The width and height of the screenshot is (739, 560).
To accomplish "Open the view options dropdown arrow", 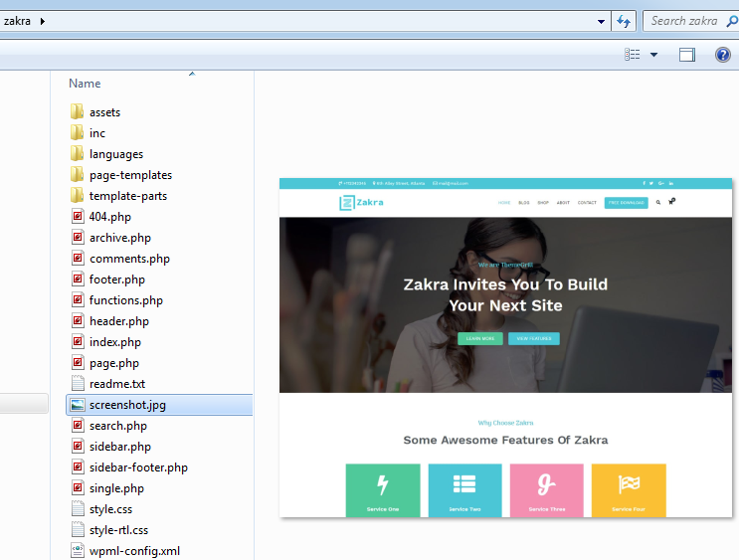I will point(653,55).
